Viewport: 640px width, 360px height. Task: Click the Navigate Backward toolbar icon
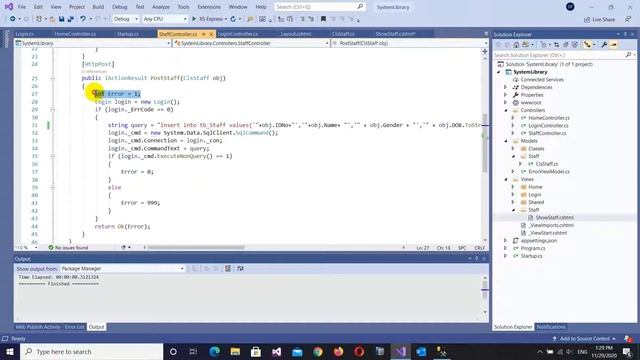[x=13, y=19]
